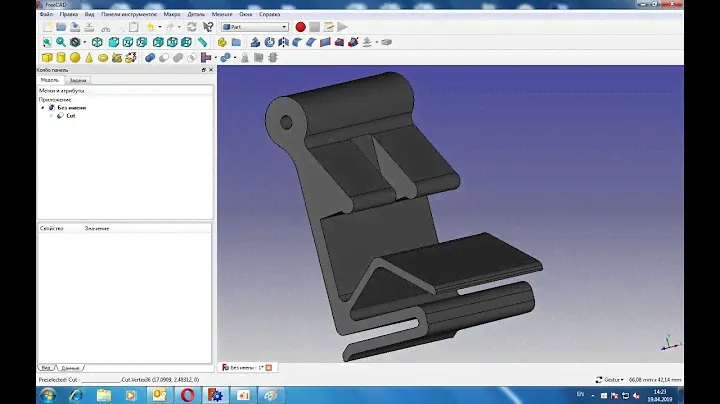This screenshot has width=720, height=404.
Task: Switch to the Задачи tab
Action: pyautogui.click(x=78, y=80)
